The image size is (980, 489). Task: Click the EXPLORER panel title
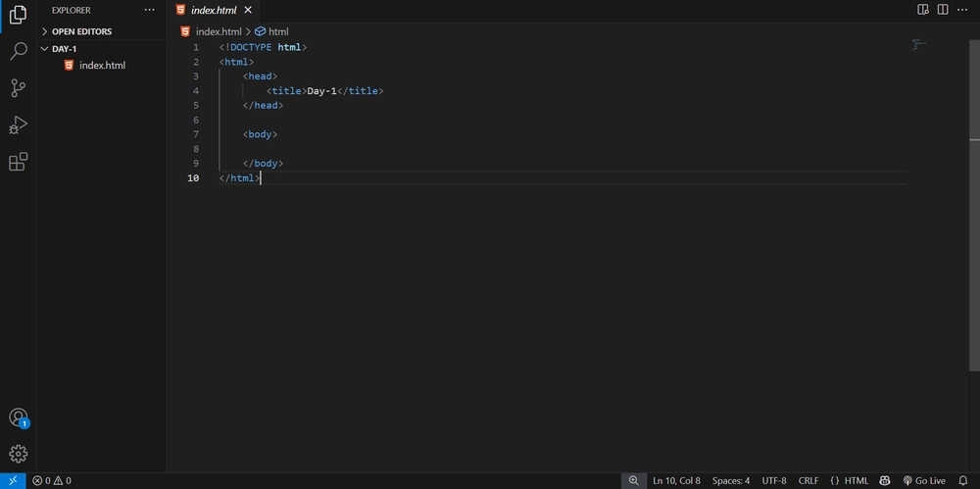click(71, 10)
